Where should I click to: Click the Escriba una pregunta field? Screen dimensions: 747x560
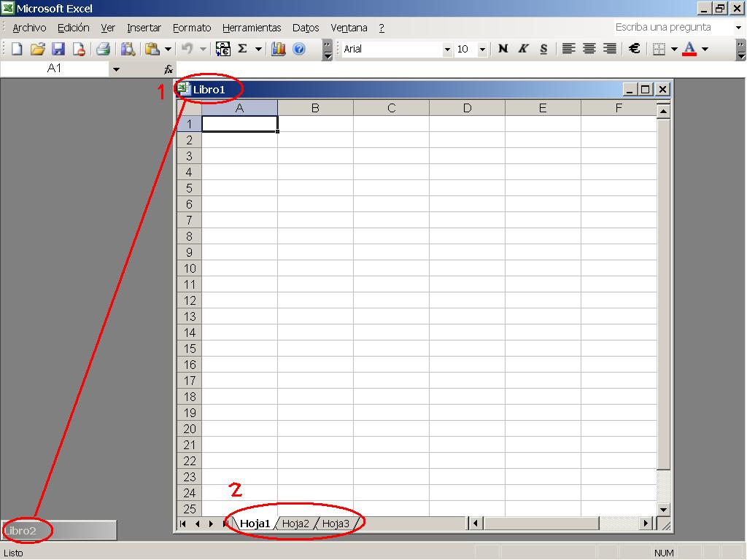(673, 27)
